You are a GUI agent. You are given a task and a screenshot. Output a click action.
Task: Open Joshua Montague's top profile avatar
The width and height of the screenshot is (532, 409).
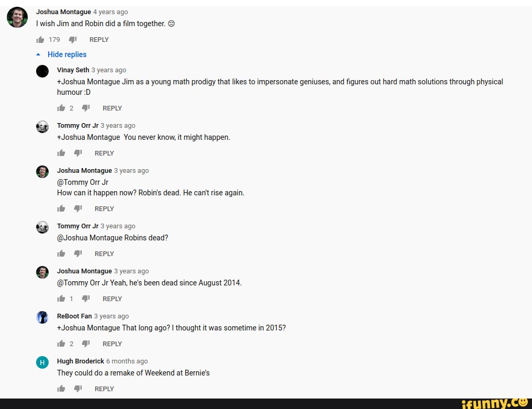(17, 17)
